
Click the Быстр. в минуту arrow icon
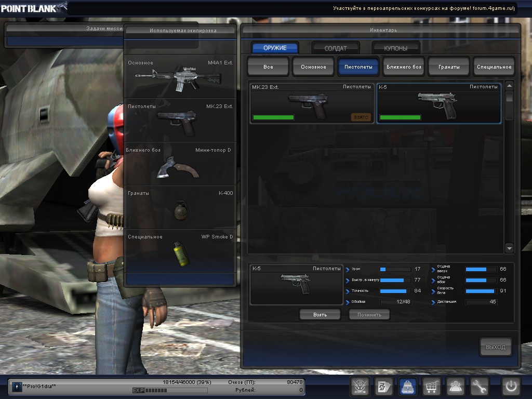[x=348, y=281]
